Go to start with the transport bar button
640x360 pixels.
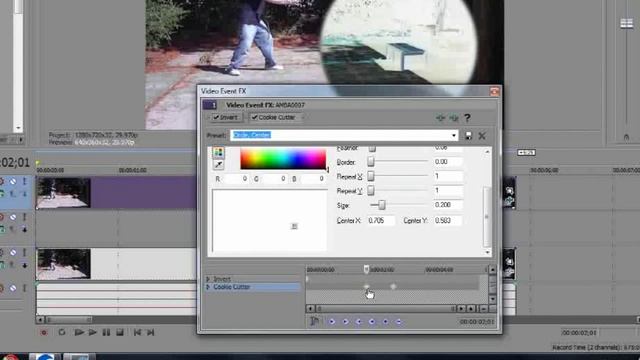137,333
